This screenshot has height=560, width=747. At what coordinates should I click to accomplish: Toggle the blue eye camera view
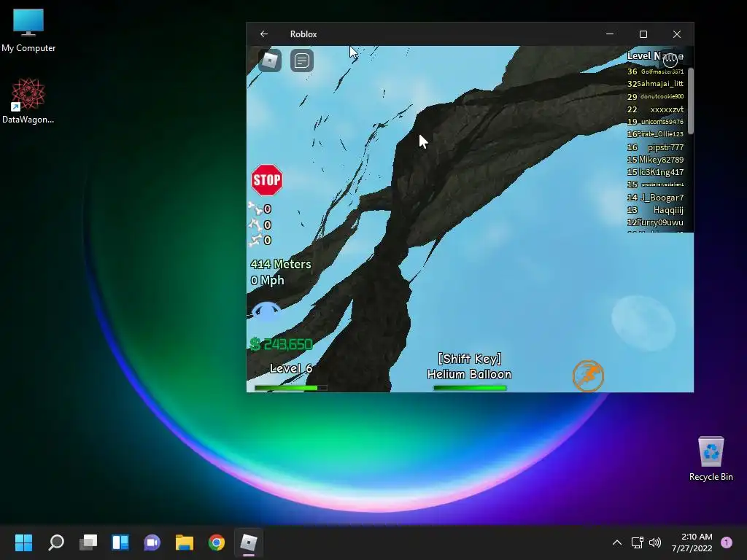click(x=266, y=311)
